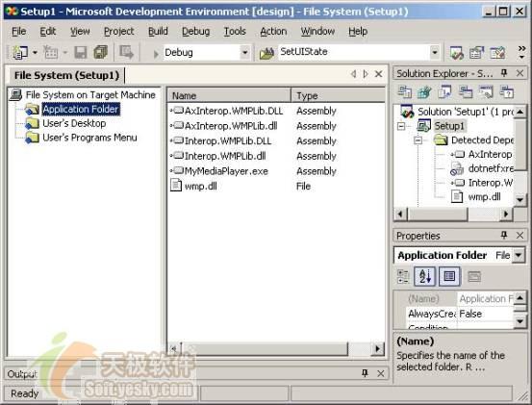Collapse the Detected Dependencies node
The height and width of the screenshot is (405, 532).
tap(418, 140)
